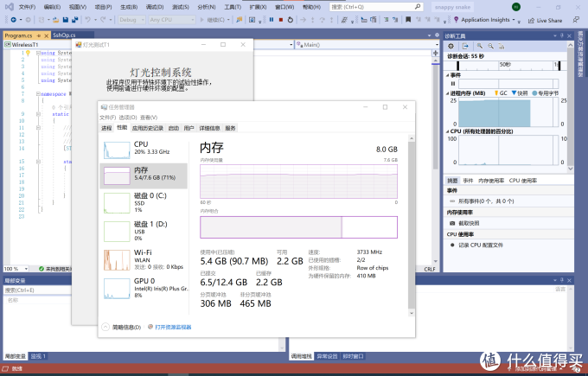Image resolution: width=588 pixels, height=376 pixels.
Task: Open the 调试(D) menu
Action: [x=155, y=7]
